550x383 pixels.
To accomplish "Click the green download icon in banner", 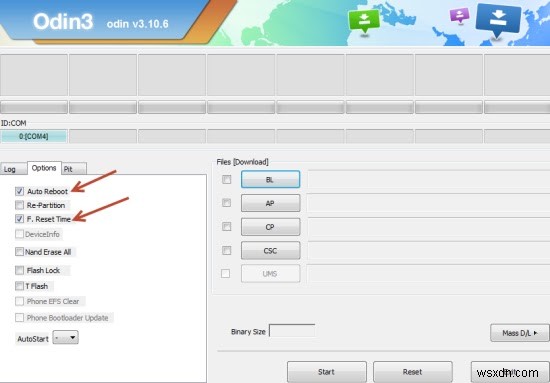I will pyautogui.click(x=364, y=22).
